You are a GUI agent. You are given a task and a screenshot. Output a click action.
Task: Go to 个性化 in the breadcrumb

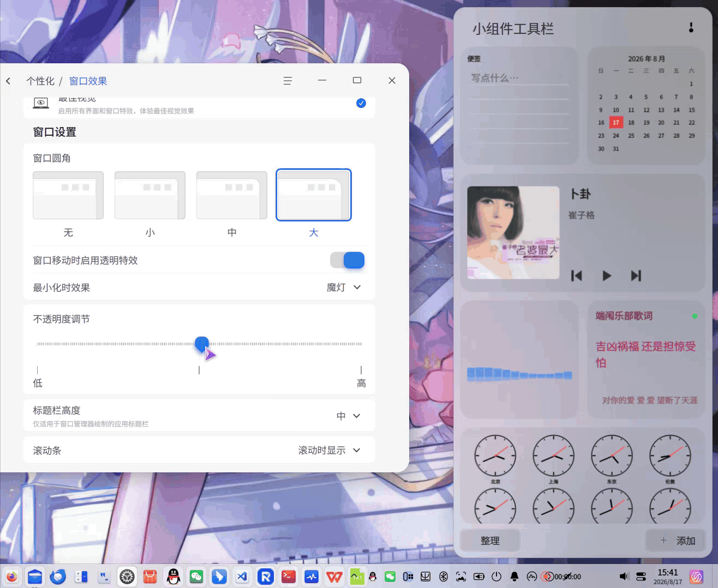click(40, 81)
